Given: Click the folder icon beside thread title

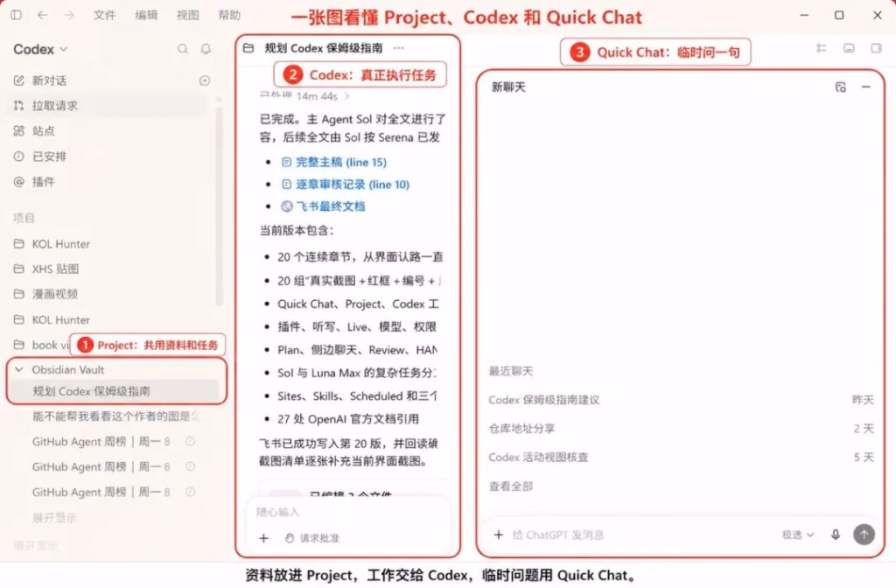Looking at the screenshot, I should pyautogui.click(x=248, y=48).
